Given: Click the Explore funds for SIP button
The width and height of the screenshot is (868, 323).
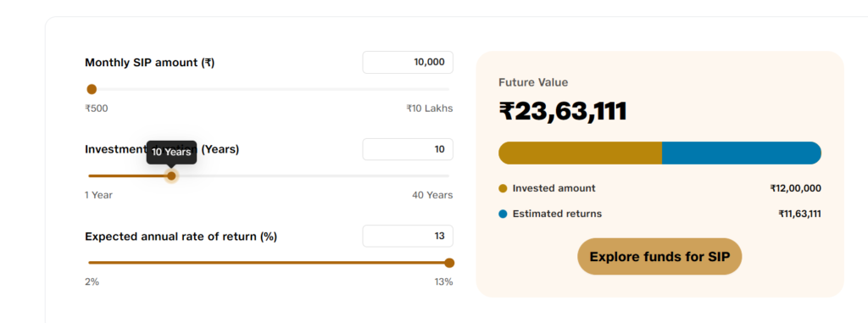Looking at the screenshot, I should click(x=659, y=257).
